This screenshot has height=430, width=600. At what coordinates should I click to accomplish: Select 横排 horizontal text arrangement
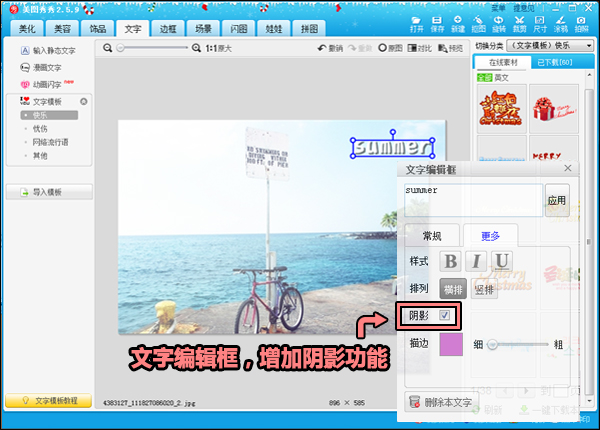453,289
